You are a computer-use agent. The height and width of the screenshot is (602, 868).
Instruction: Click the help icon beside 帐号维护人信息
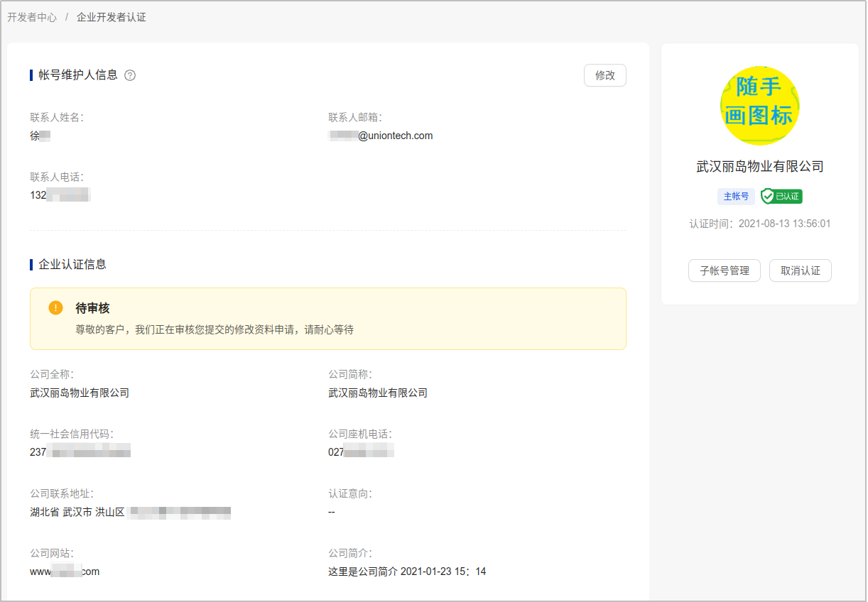(x=130, y=75)
